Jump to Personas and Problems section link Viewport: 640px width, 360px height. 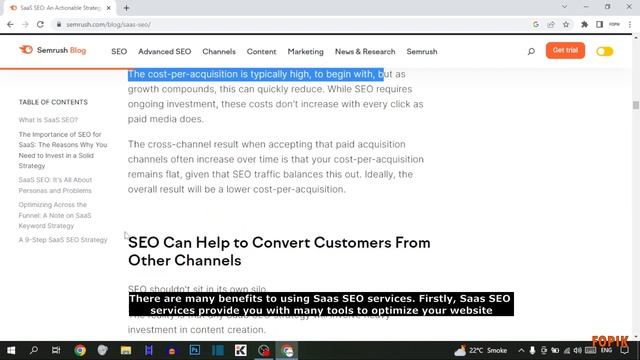point(55,185)
